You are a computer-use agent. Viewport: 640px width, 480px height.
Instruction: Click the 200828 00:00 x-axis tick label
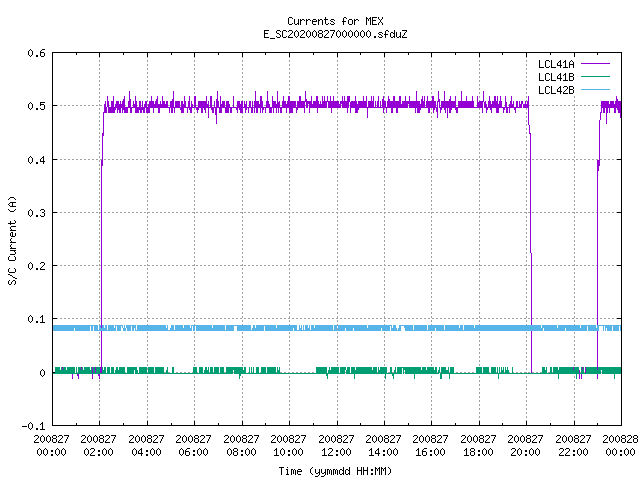620,445
